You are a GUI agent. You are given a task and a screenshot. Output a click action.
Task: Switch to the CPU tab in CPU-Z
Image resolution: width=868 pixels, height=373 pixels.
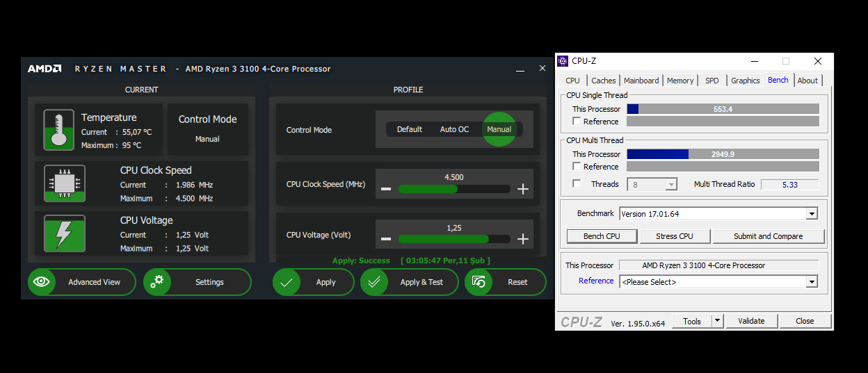pyautogui.click(x=573, y=81)
